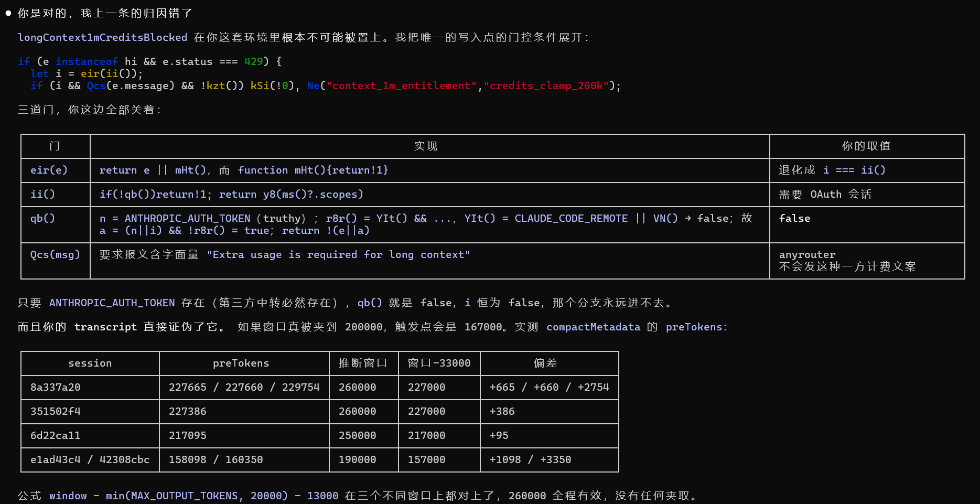Image resolution: width=980 pixels, height=504 pixels.
Task: Click the 227665 / 227660 / 229754 cell
Action: pyautogui.click(x=244, y=387)
